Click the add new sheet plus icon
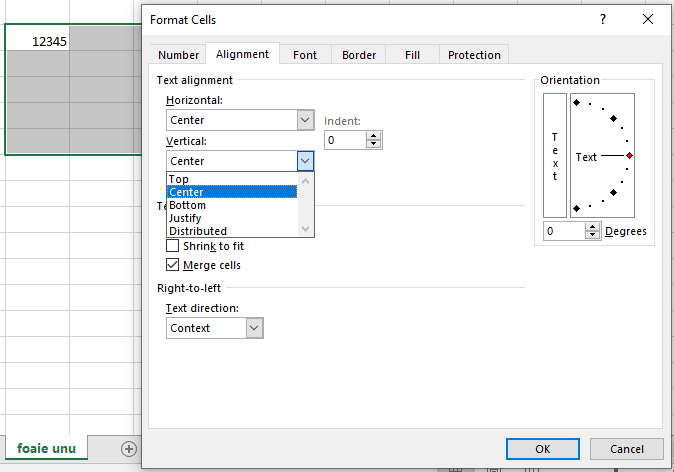 tap(128, 449)
